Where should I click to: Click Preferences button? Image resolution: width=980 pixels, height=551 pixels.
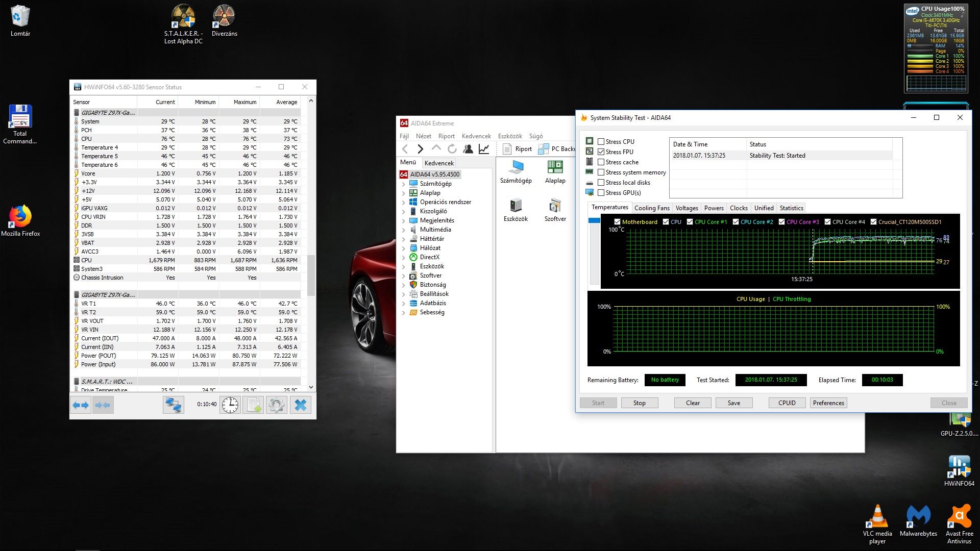(x=828, y=403)
